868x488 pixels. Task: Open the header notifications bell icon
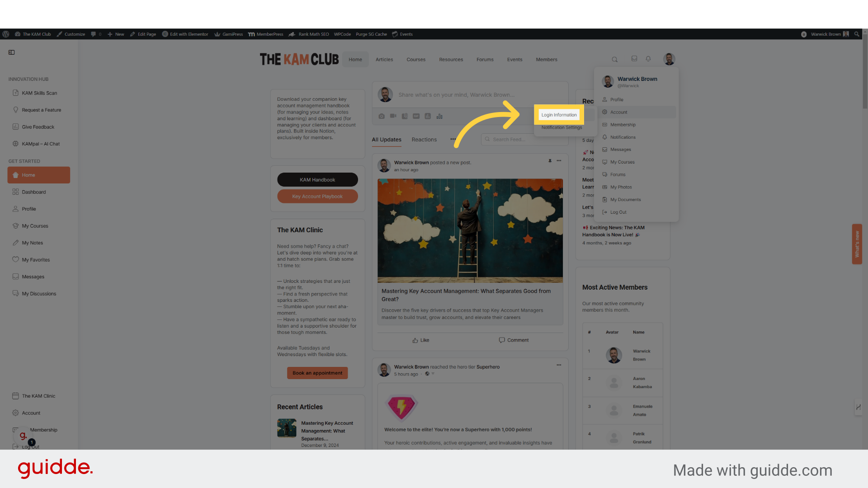coord(648,59)
